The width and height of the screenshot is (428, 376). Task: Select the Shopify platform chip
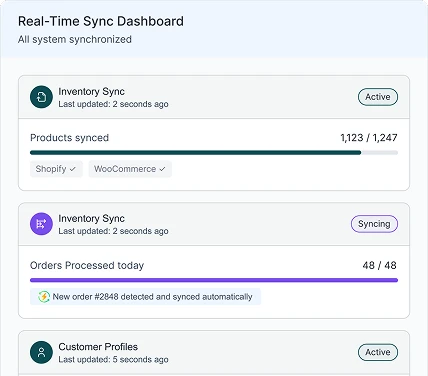click(56, 169)
